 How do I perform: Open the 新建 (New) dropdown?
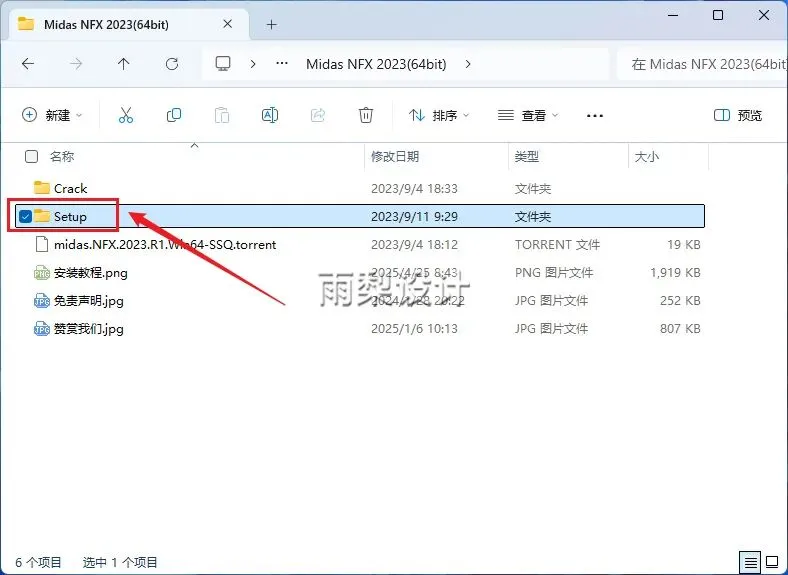(x=52, y=116)
